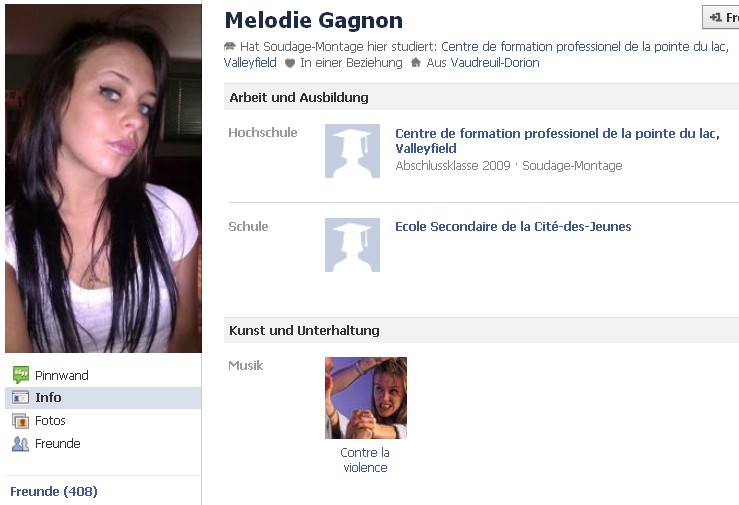Click the graduation cap icon beside Schule

(x=352, y=245)
